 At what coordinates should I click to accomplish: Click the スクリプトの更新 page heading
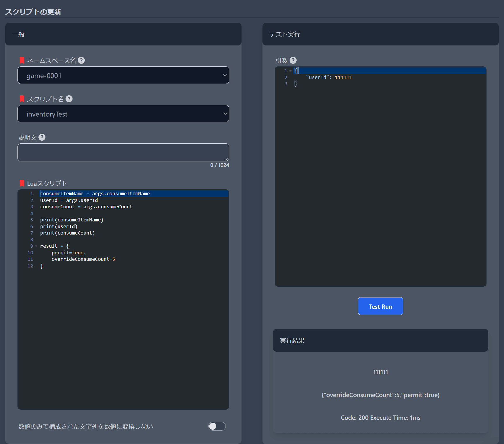click(x=33, y=12)
